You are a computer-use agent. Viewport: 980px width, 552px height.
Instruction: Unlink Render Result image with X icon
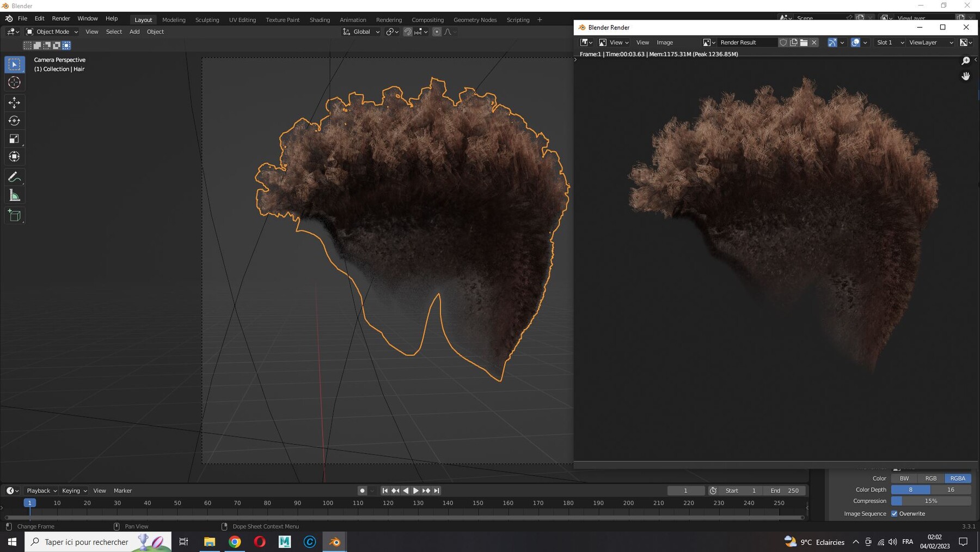(x=814, y=43)
